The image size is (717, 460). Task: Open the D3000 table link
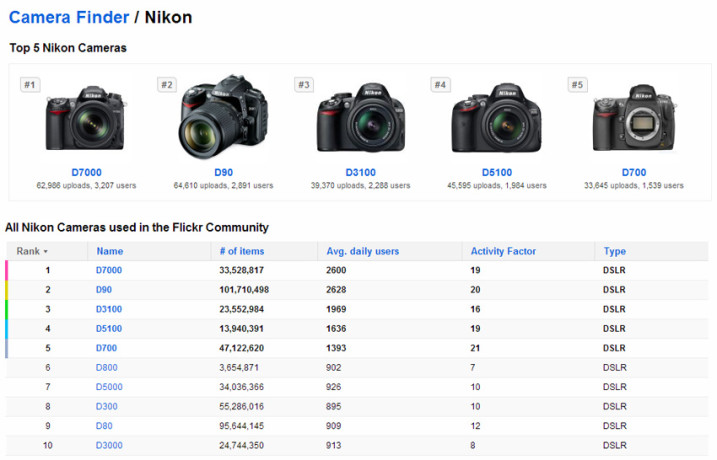[x=109, y=445]
